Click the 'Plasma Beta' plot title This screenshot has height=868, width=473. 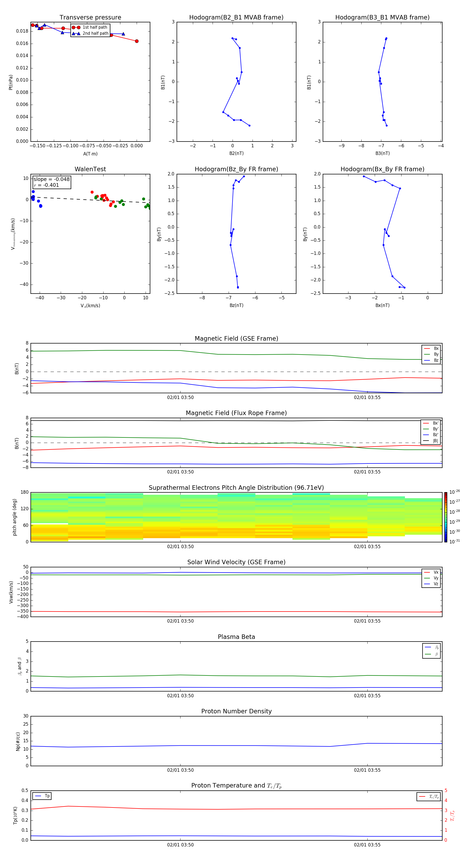236,637
